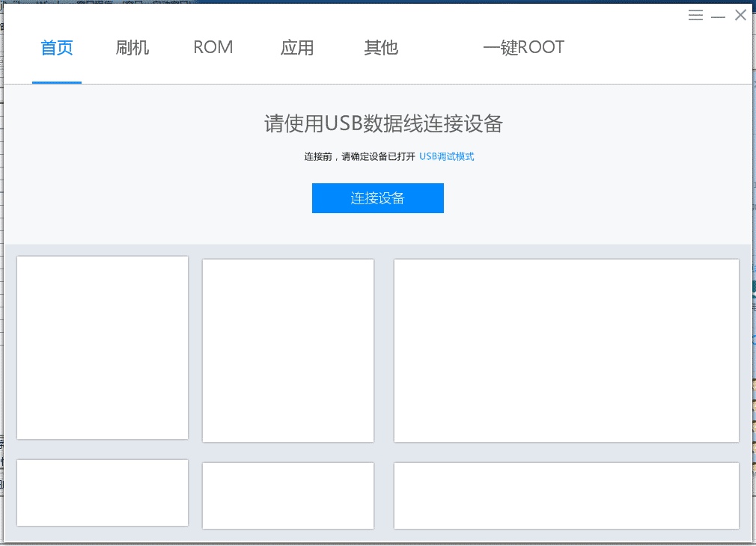
Task: Click the blue active tab underline indicator
Action: [x=56, y=82]
